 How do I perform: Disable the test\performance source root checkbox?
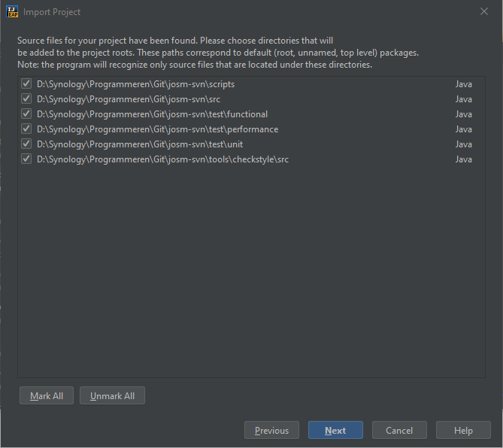[x=26, y=129]
